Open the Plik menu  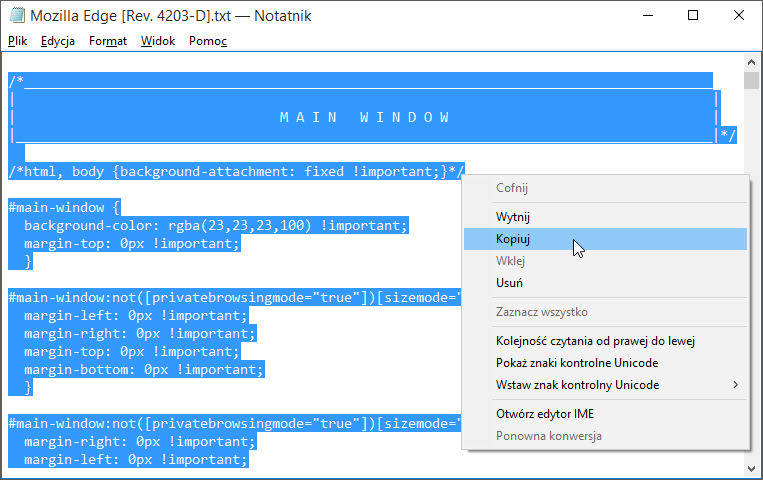click(x=18, y=41)
